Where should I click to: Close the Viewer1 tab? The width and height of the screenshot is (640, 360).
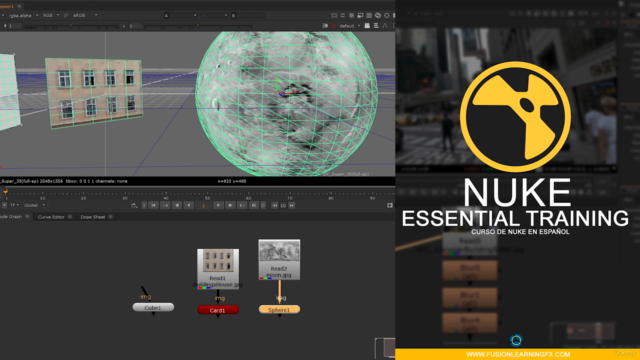tap(19, 6)
